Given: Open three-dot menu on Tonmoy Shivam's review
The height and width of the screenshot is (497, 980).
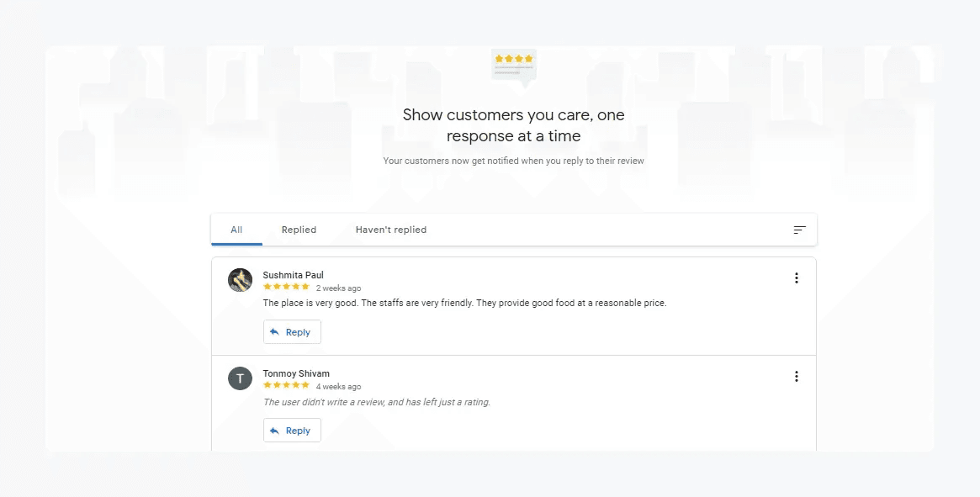Looking at the screenshot, I should [x=796, y=377].
